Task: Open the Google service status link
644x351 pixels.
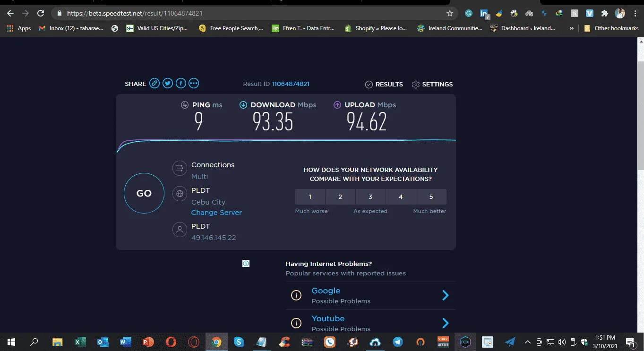Action: pyautogui.click(x=326, y=291)
